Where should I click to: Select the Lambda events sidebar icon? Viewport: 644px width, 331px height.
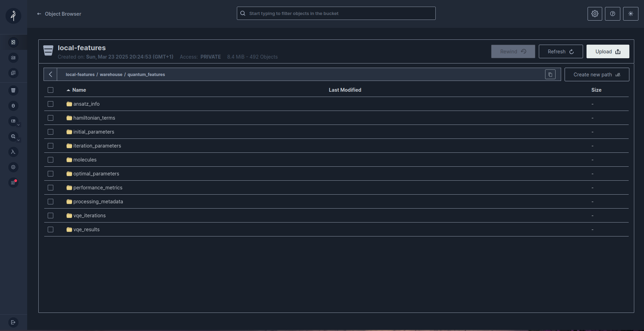click(x=13, y=152)
